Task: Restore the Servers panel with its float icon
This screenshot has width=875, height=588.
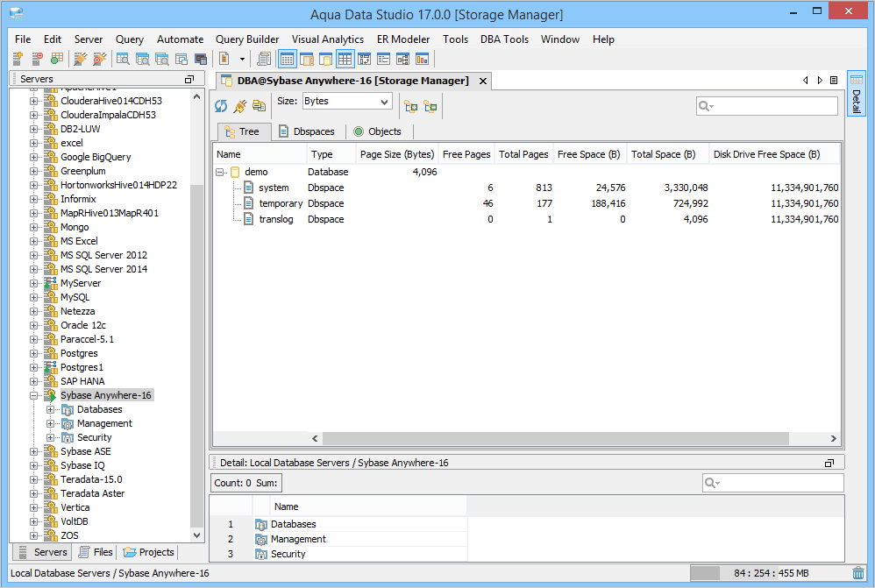Action: tap(189, 79)
